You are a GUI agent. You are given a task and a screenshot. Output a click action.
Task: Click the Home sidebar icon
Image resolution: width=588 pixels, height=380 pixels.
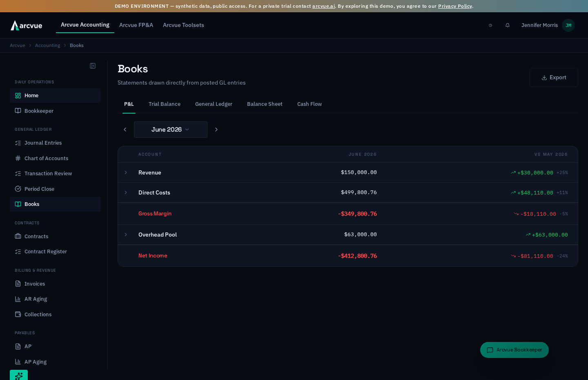pyautogui.click(x=18, y=96)
